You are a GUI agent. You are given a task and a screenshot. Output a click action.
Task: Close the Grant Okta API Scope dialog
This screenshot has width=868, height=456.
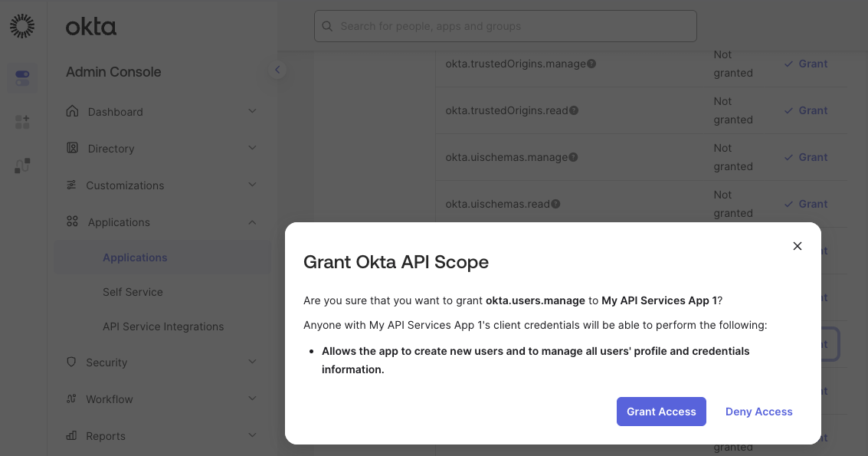pos(798,246)
